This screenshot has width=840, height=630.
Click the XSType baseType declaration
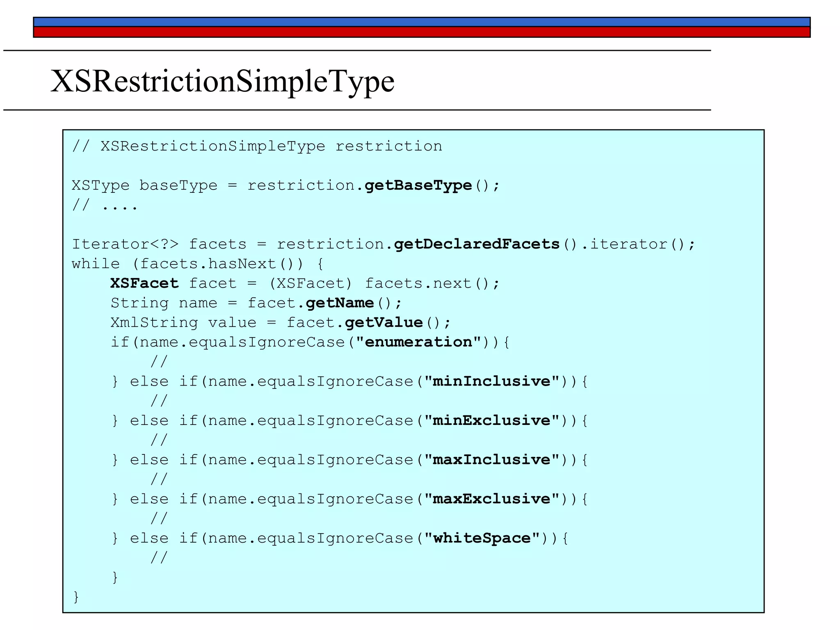[144, 185]
